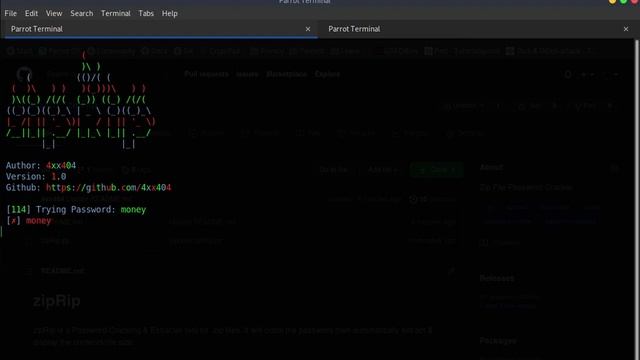
Task: Open the Tabs menu
Action: pyautogui.click(x=146, y=13)
